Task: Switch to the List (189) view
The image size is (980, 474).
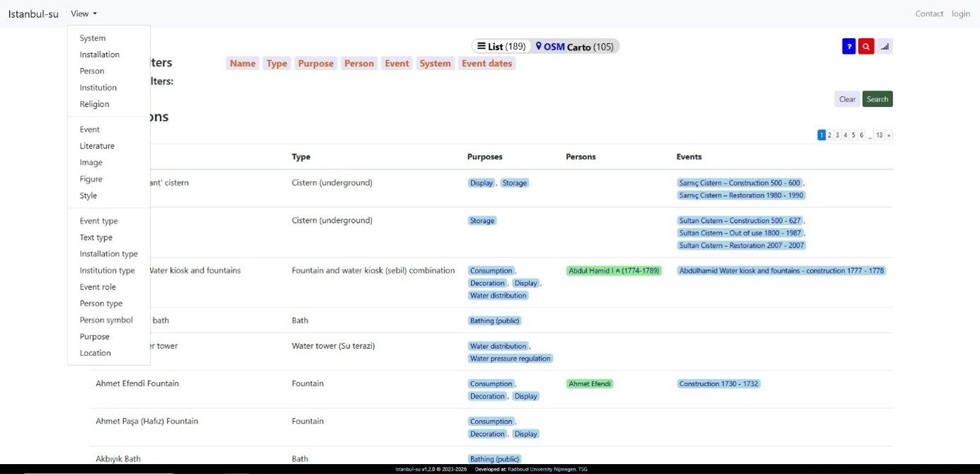Action: (x=501, y=47)
